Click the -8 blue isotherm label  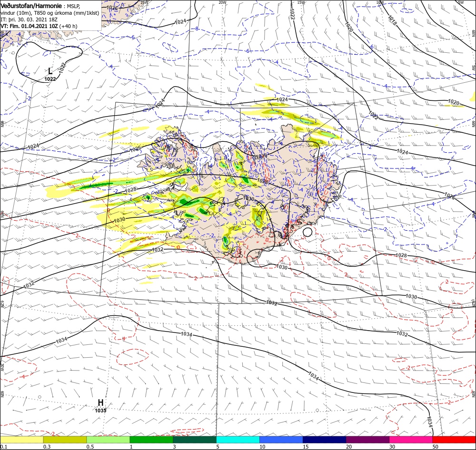196,29
